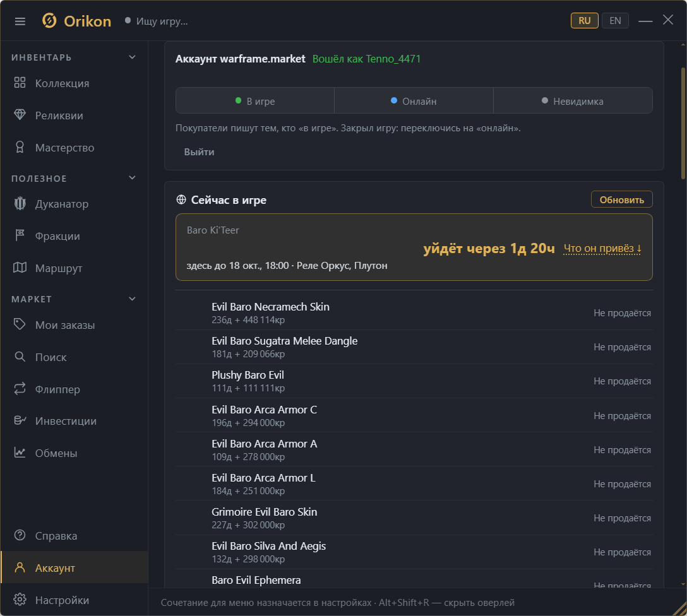The width and height of the screenshot is (687, 616).
Task: Collapse the ИНВЕНТАРЬ section
Action: tap(133, 57)
